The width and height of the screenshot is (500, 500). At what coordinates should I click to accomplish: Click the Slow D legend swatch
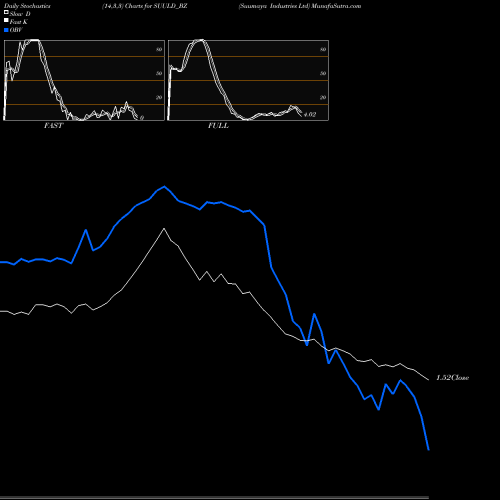point(6,13)
